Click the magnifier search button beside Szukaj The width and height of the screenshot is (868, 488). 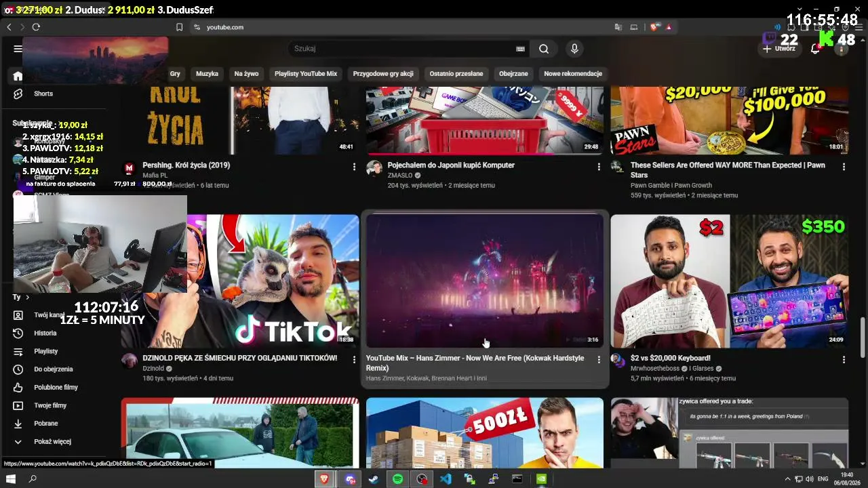pos(544,49)
